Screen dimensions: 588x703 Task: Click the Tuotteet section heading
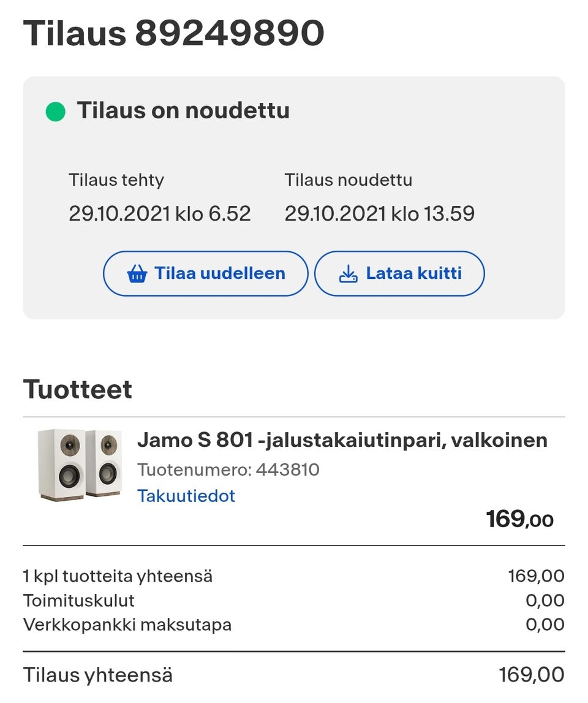coord(78,390)
